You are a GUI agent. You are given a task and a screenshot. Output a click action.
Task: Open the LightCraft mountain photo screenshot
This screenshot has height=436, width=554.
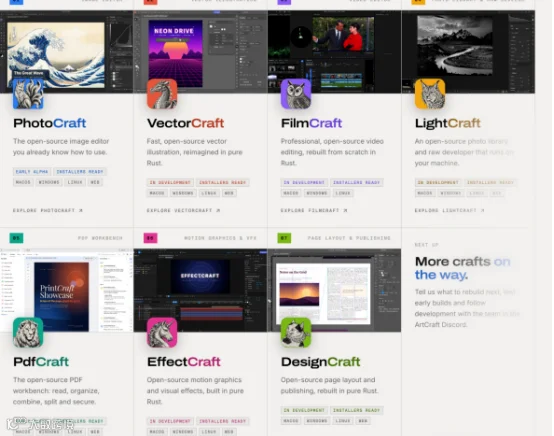(468, 52)
